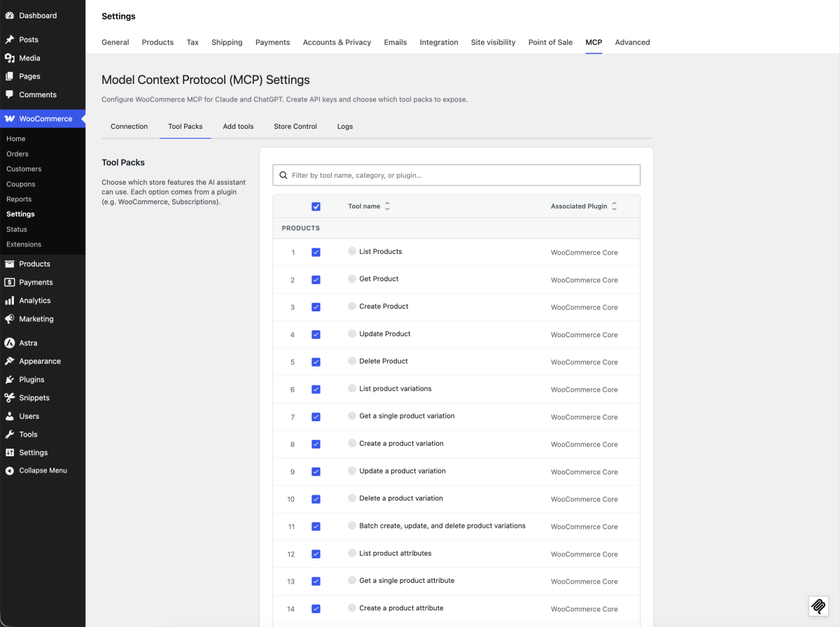The image size is (840, 627).
Task: Uncheck the Create a product variation checkbox
Action: pos(316,444)
